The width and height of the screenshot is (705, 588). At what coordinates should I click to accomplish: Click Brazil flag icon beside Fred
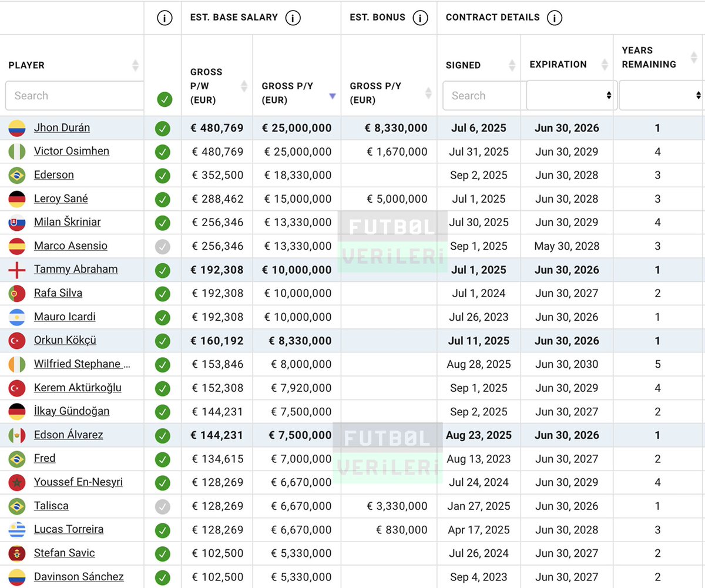click(17, 459)
